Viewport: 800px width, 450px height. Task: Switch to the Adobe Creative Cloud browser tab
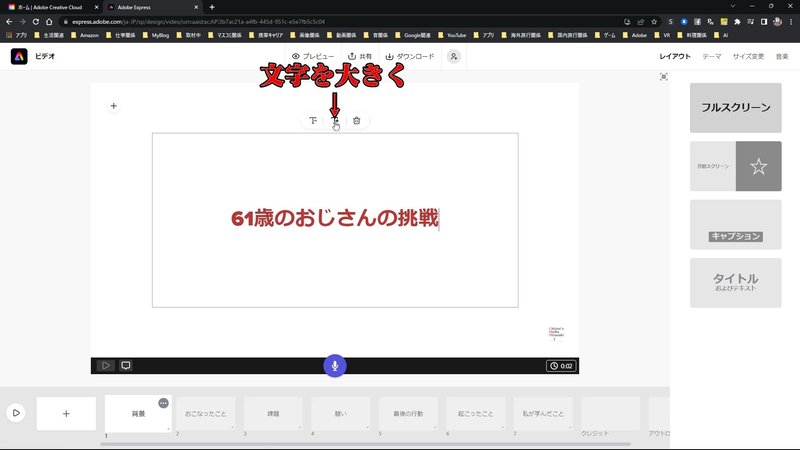51,7
